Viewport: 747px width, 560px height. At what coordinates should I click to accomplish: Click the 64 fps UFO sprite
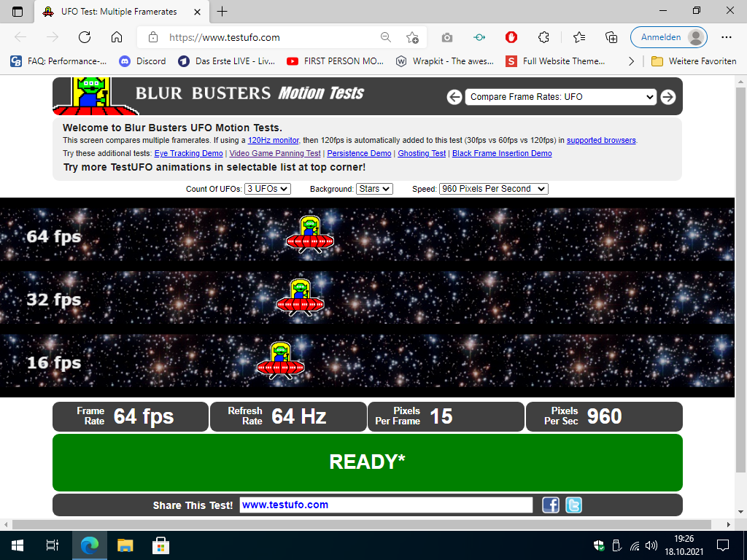[x=309, y=234]
